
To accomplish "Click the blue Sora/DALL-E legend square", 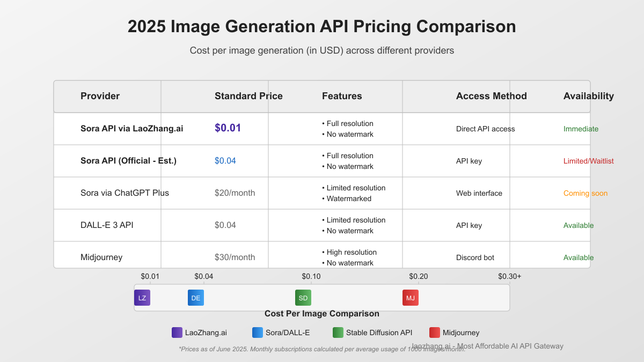I will pyautogui.click(x=257, y=333).
